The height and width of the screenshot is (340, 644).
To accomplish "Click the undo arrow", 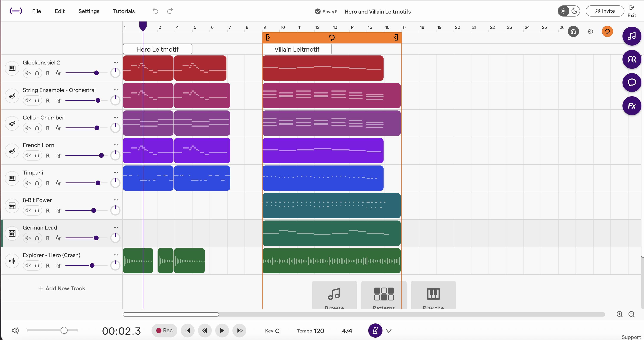I will tap(155, 11).
